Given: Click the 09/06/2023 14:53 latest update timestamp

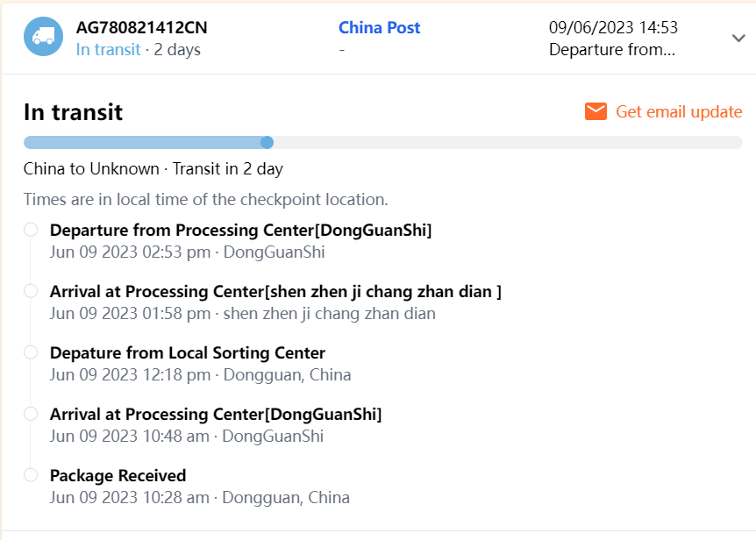Looking at the screenshot, I should click(613, 27).
